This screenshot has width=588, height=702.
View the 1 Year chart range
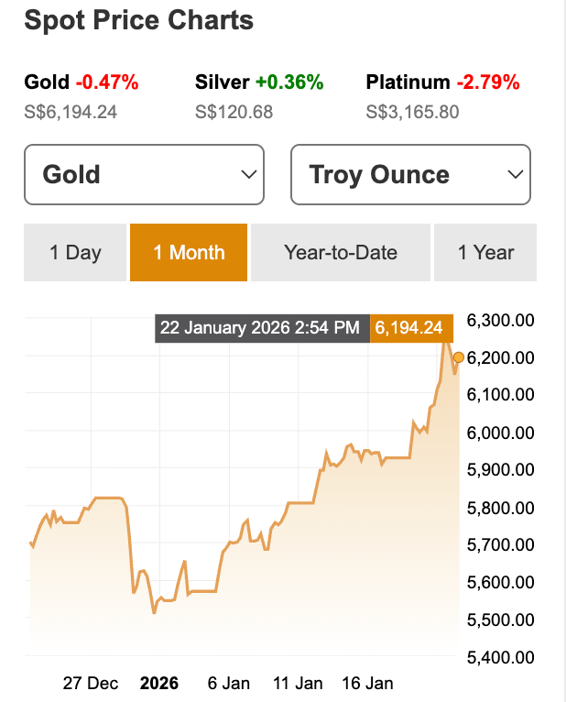click(485, 252)
